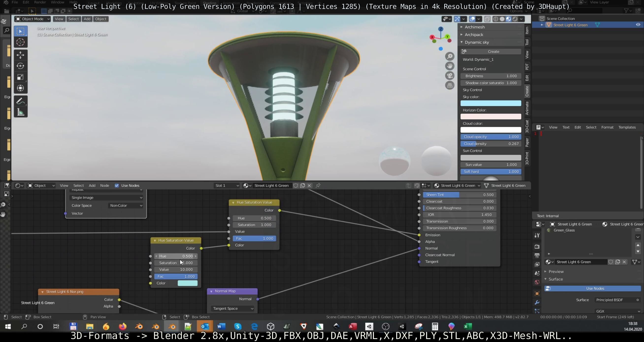Expand the Archimesh panel
Screen dimensions: 644x342
[x=475, y=27]
